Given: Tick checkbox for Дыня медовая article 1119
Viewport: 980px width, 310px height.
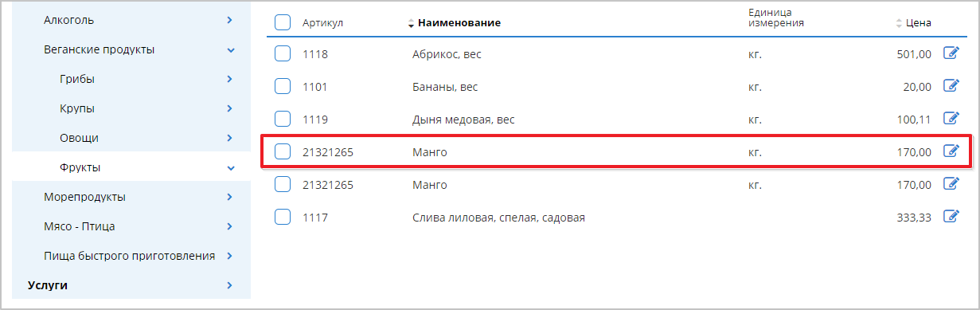Looking at the screenshot, I should pyautogui.click(x=283, y=120).
